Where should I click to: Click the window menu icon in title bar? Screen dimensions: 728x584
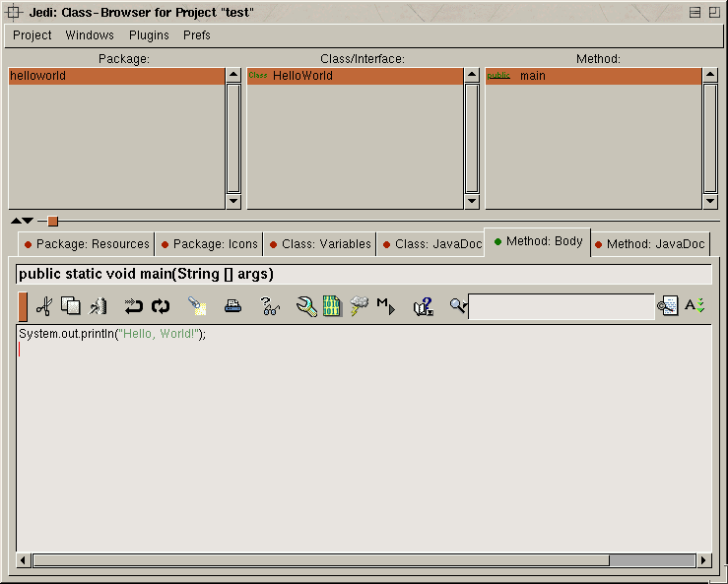click(14, 13)
